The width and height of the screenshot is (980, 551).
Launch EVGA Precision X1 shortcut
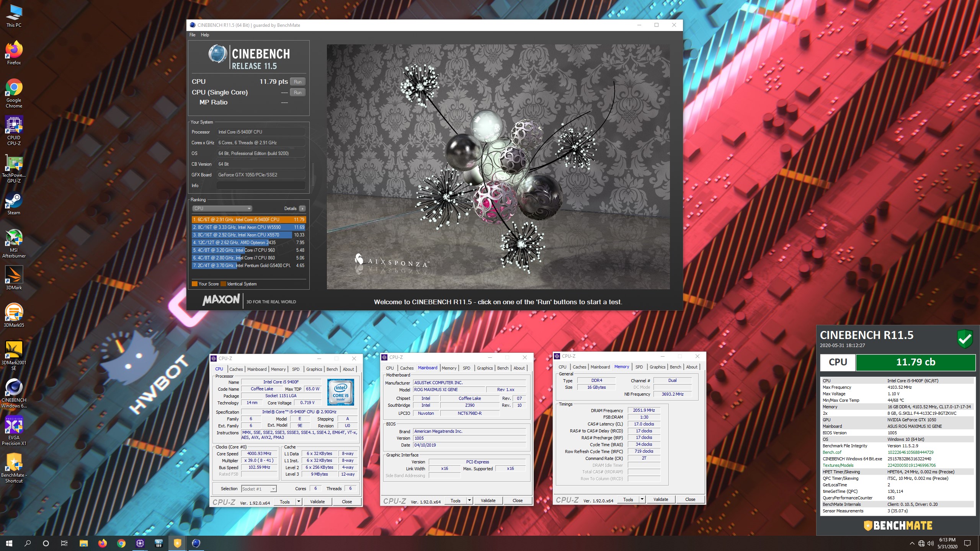(x=14, y=430)
